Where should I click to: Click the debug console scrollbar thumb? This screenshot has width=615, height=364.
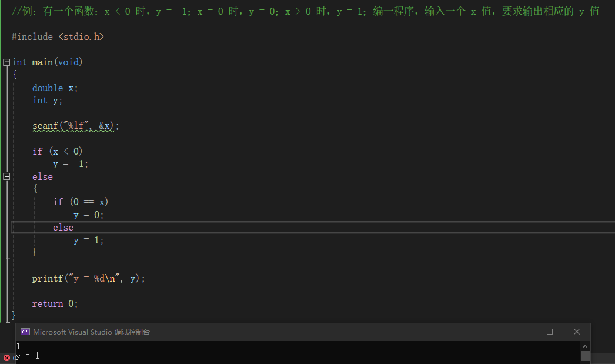[584, 356]
